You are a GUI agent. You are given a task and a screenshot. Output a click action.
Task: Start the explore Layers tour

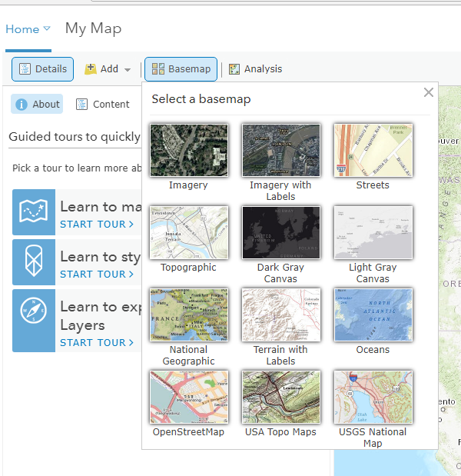point(97,343)
